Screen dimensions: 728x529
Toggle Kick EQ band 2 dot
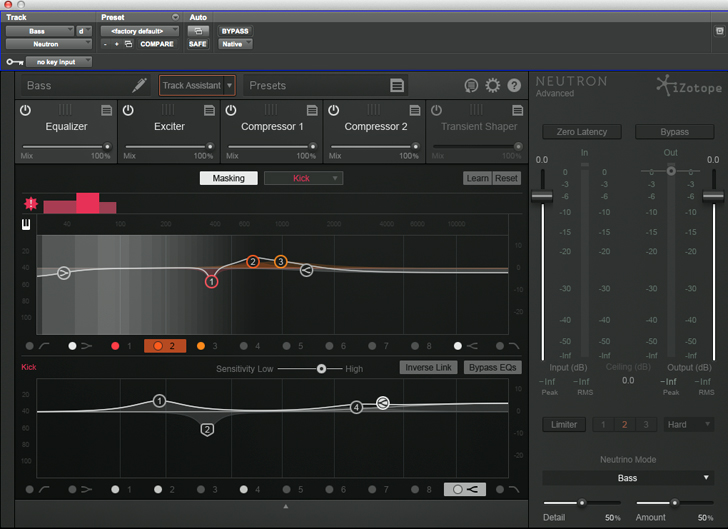click(x=158, y=490)
